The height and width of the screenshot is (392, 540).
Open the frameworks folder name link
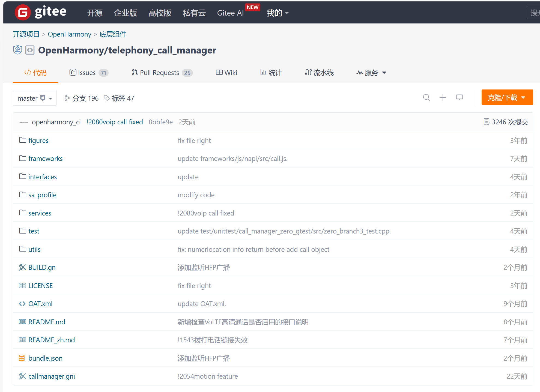click(x=46, y=158)
